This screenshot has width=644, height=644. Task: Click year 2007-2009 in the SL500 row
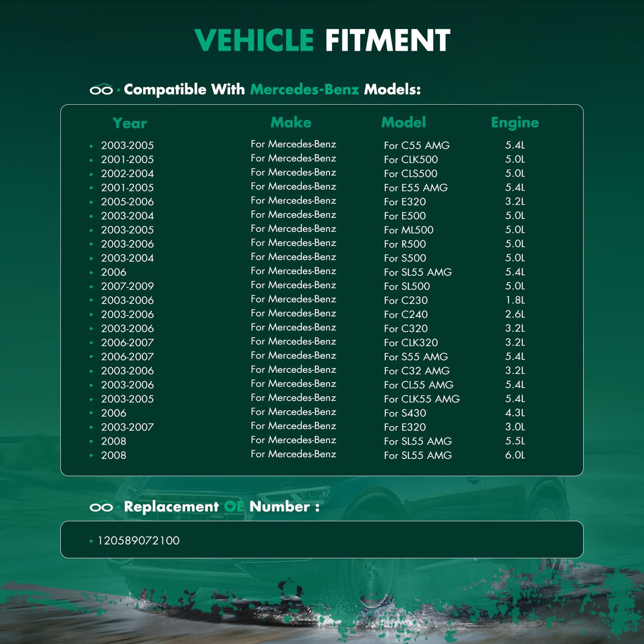[x=127, y=287]
